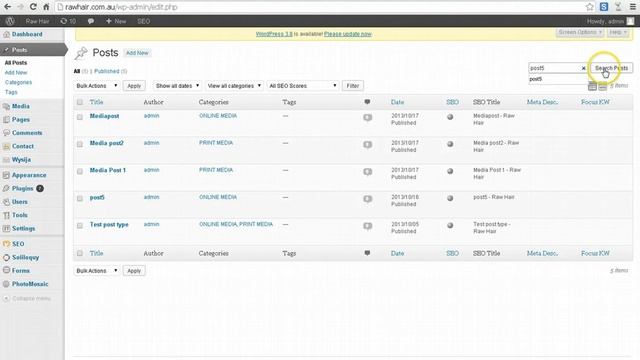This screenshot has width=640, height=360.
Task: Check the select-all box in footer
Action: pos(80,253)
